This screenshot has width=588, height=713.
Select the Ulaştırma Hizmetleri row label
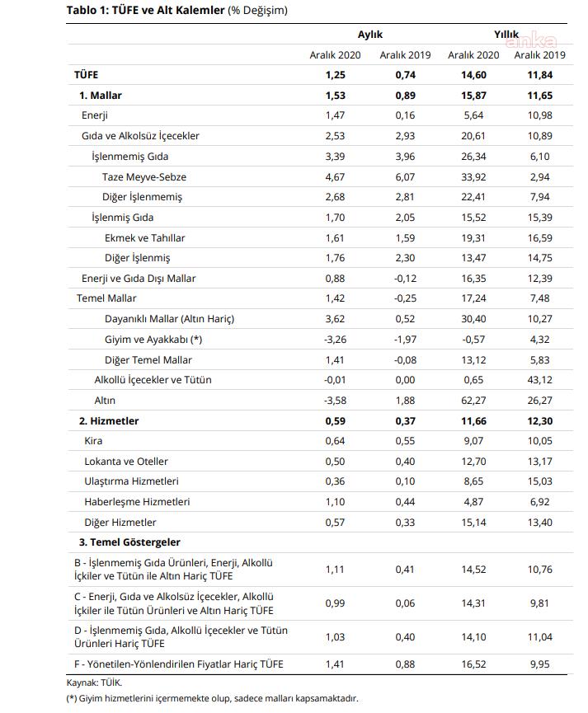(131, 481)
